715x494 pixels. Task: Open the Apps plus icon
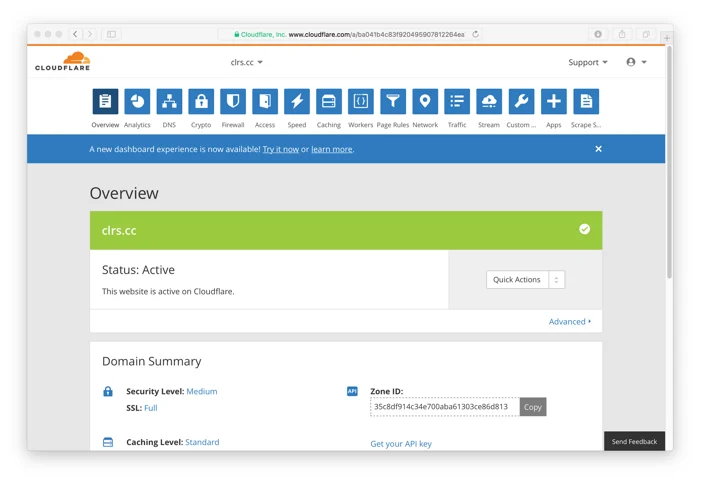tap(554, 101)
